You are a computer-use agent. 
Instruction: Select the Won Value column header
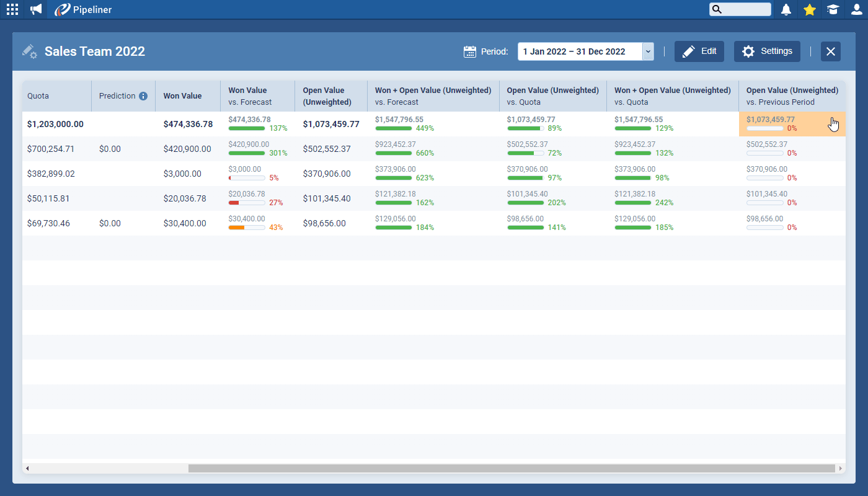(181, 95)
